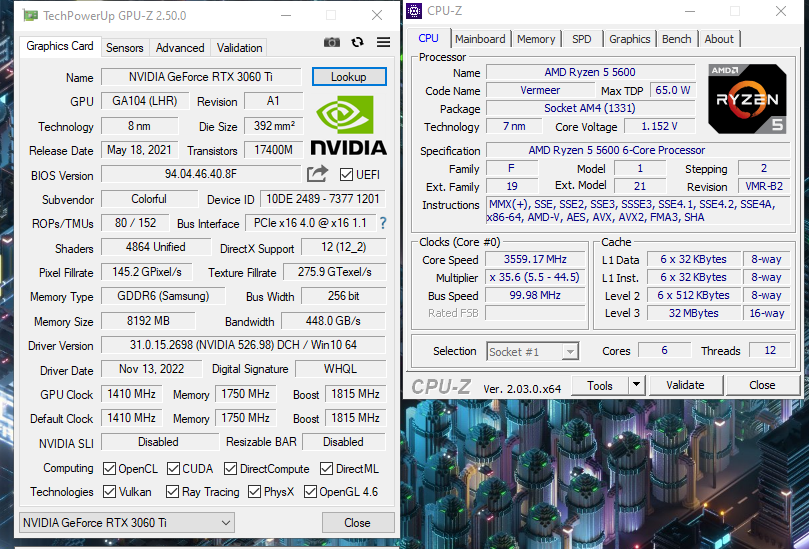Click the Memory Type GDDR6 (Samsung) field
809x549 pixels.
click(x=163, y=296)
